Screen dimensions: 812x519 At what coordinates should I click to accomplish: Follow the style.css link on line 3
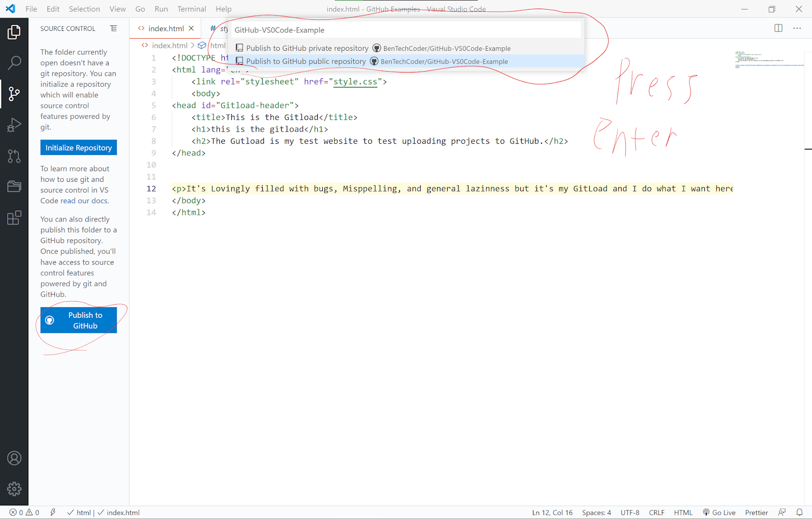tap(355, 81)
